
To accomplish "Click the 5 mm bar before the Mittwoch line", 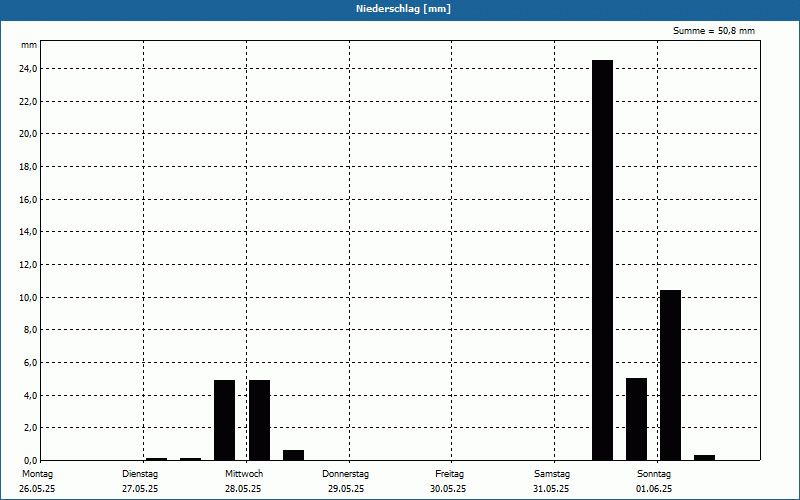I will [224, 420].
